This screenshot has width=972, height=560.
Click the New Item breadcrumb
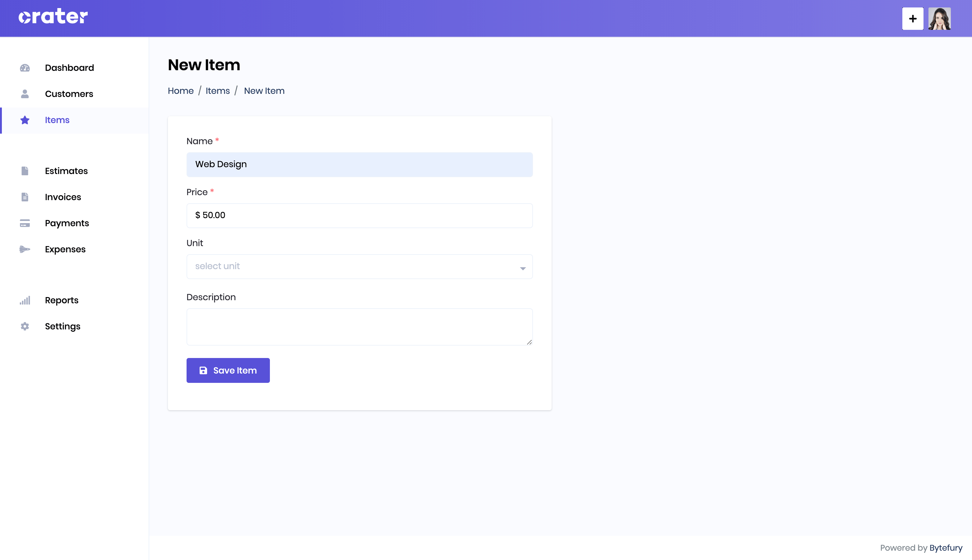pos(264,91)
